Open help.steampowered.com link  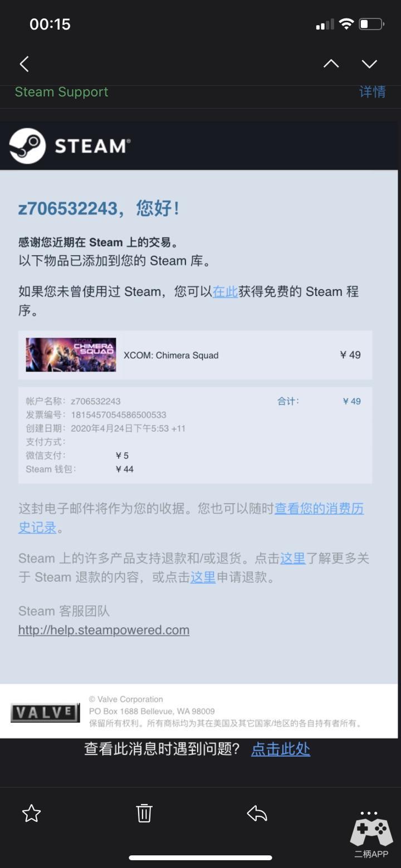pyautogui.click(x=104, y=630)
